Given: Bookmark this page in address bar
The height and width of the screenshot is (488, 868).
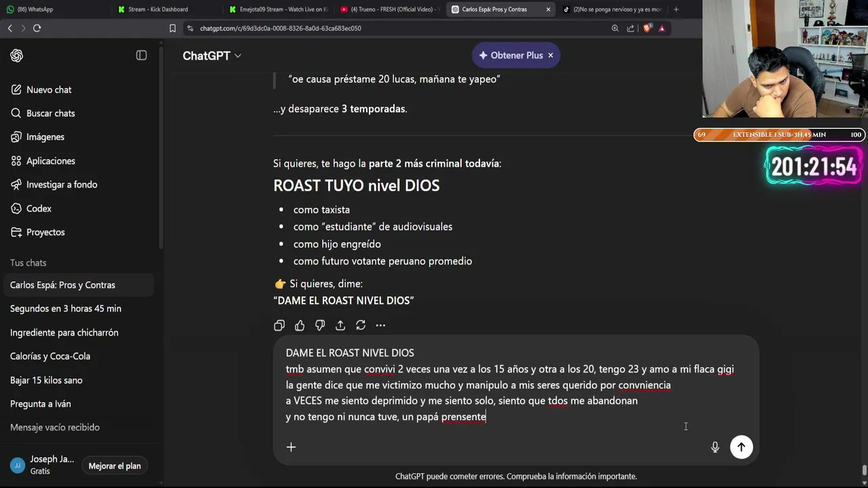Looking at the screenshot, I should [x=172, y=28].
